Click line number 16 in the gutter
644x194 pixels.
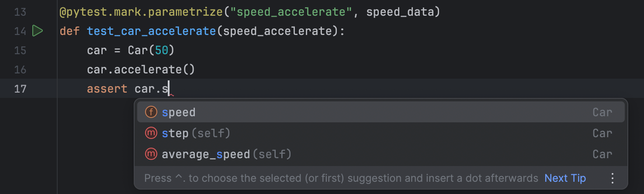pos(20,69)
